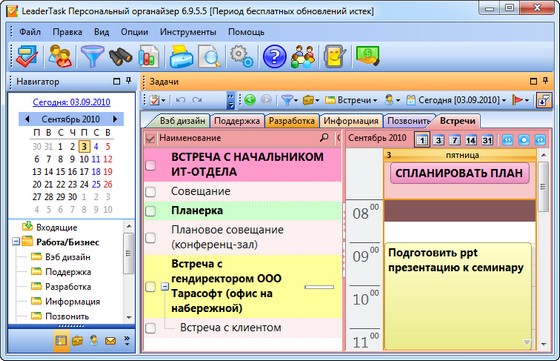Click the green money icon in the toolbar

pos(368,56)
